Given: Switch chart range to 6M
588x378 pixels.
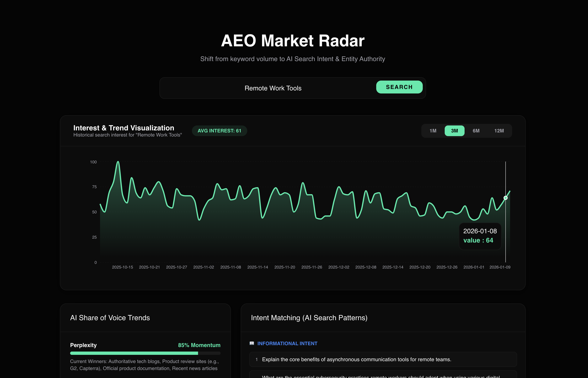Looking at the screenshot, I should tap(476, 131).
